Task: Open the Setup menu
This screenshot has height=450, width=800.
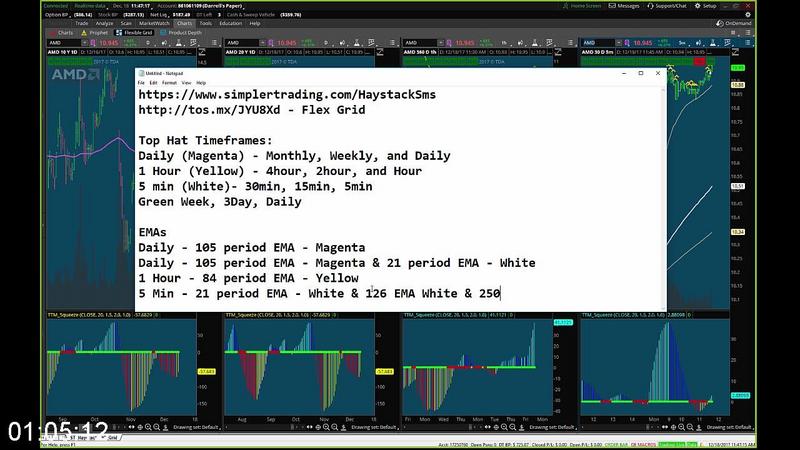Action: tap(706, 6)
